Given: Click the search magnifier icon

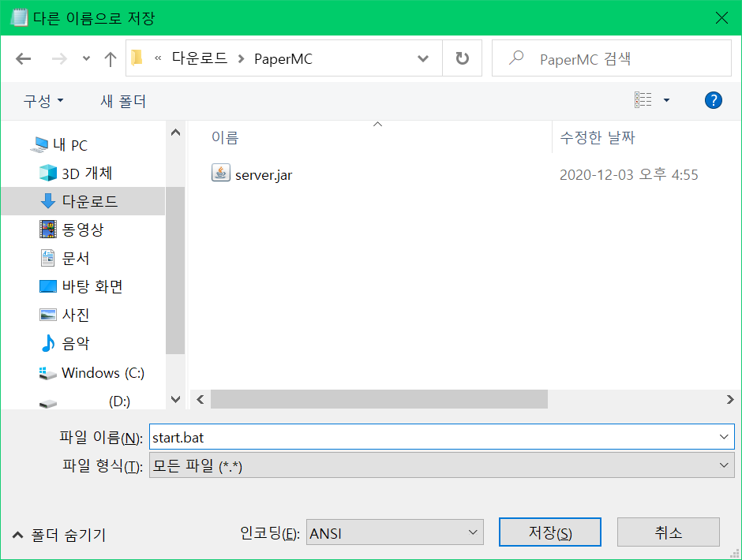Looking at the screenshot, I should [516, 58].
